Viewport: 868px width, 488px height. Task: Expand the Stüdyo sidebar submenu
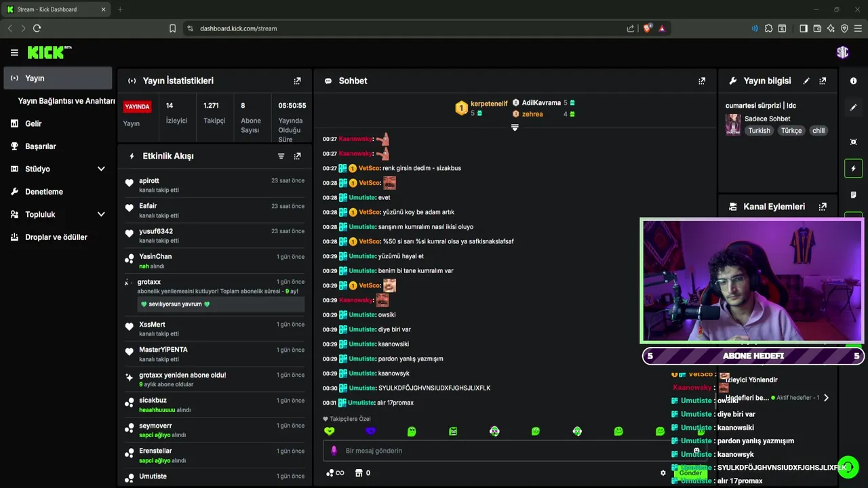[101, 169]
